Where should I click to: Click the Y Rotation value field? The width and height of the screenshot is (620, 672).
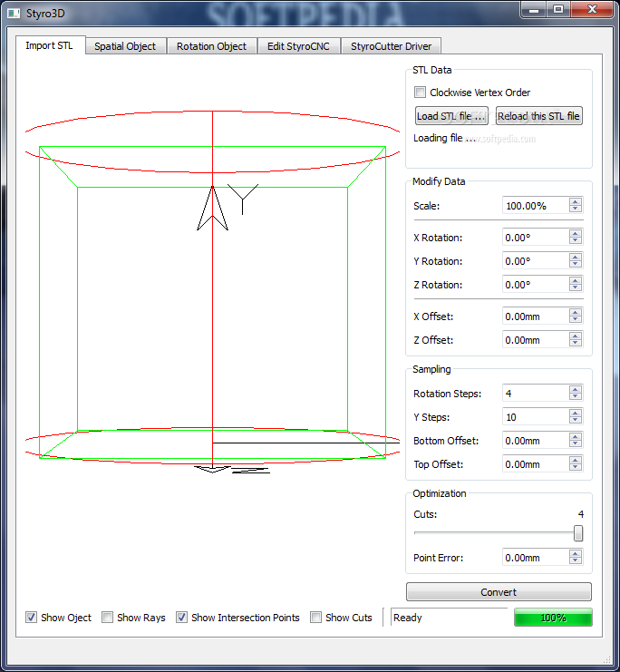point(536,260)
